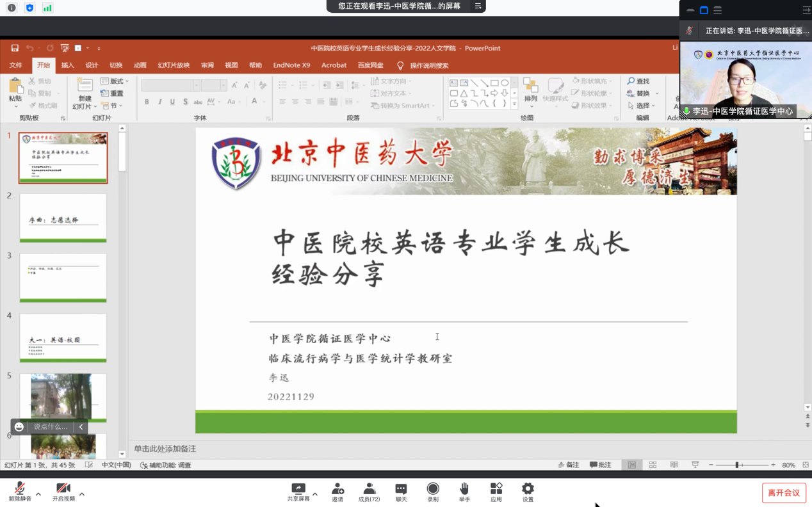Switch to 幻灯片放映 ribbon tab

(174, 65)
